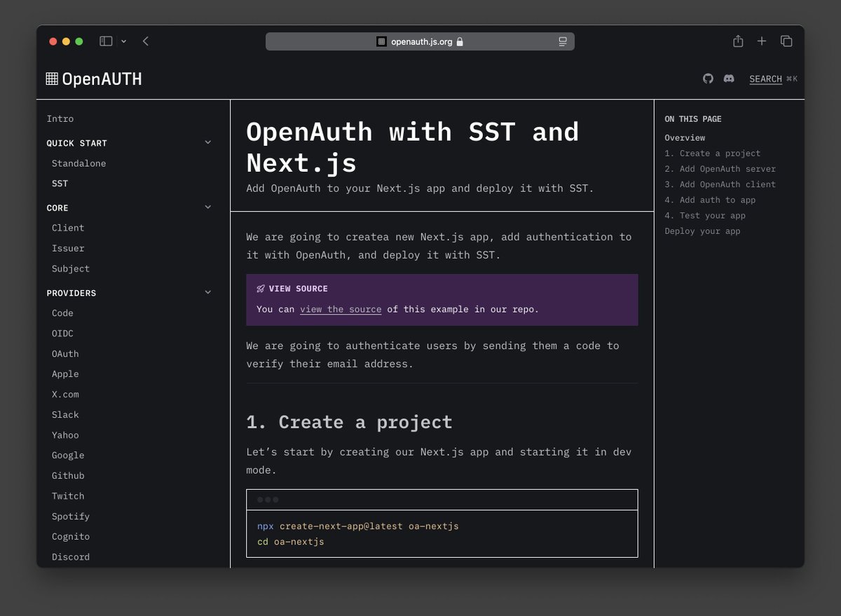Go back with Safari's back arrow
The height and width of the screenshot is (616, 841).
coord(146,41)
